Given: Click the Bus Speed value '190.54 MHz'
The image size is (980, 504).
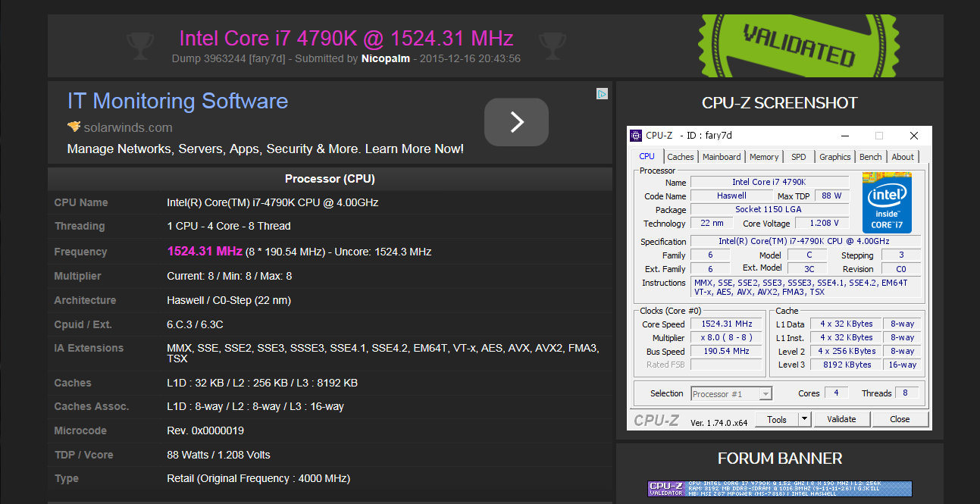Looking at the screenshot, I should 726,351.
